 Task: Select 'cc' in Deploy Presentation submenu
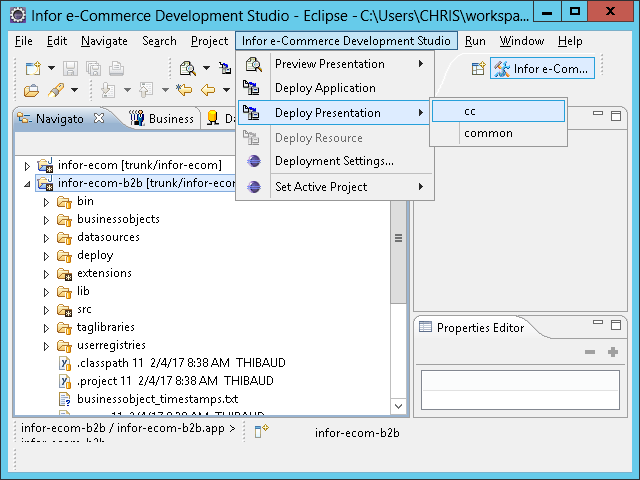click(x=470, y=110)
